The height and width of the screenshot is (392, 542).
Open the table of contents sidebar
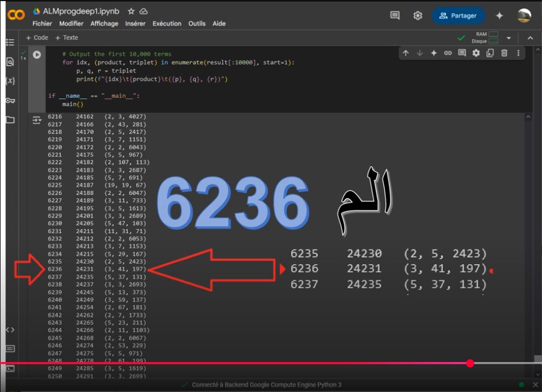point(10,43)
